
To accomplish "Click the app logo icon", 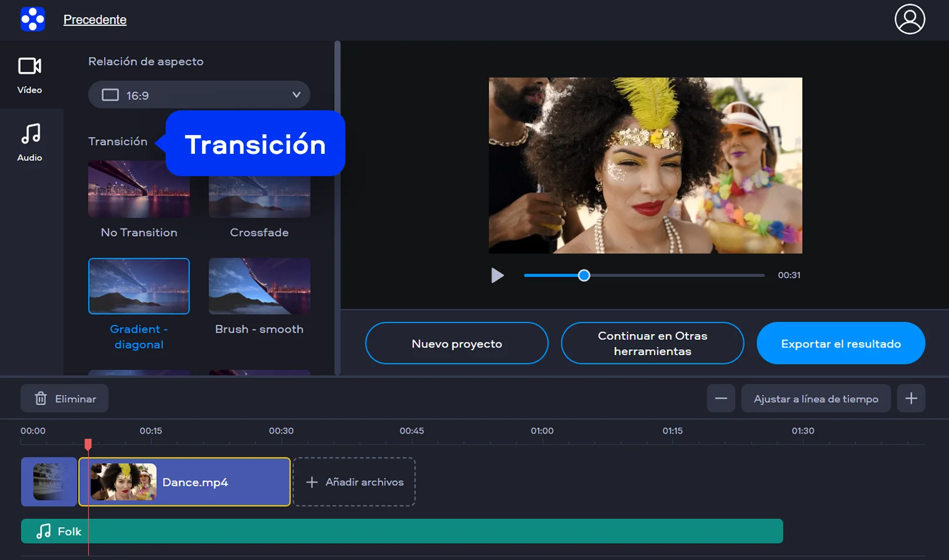I will pyautogui.click(x=32, y=19).
